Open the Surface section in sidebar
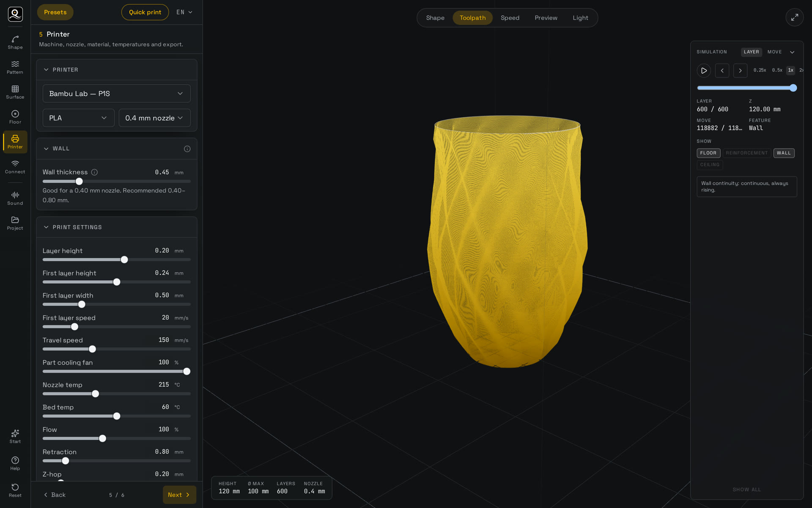 pos(15,92)
